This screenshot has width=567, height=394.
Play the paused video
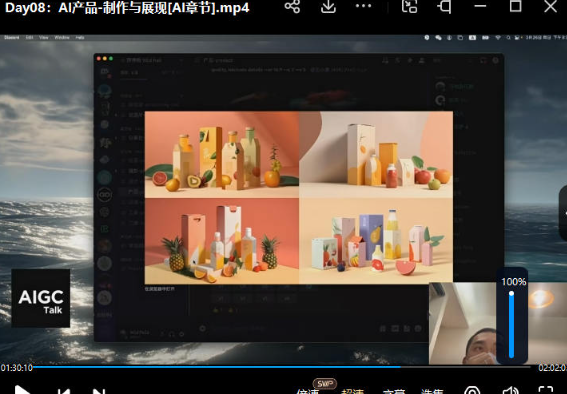[22, 390]
